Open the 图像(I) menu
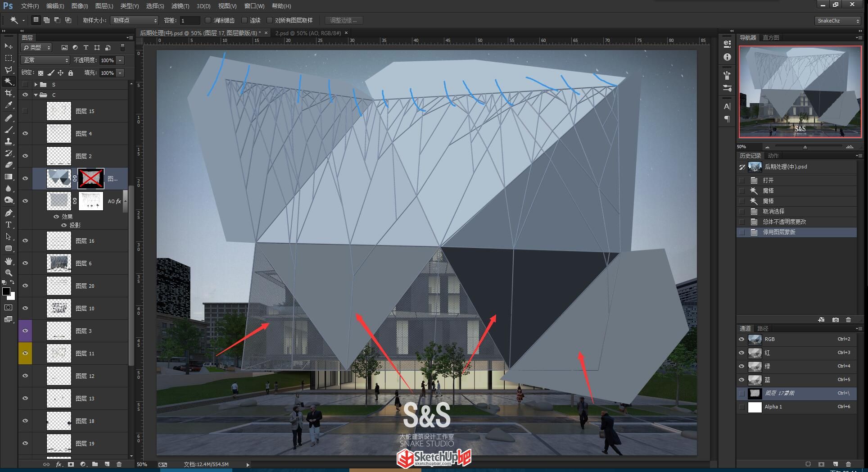Screen dimensions: 868x472 [x=80, y=6]
